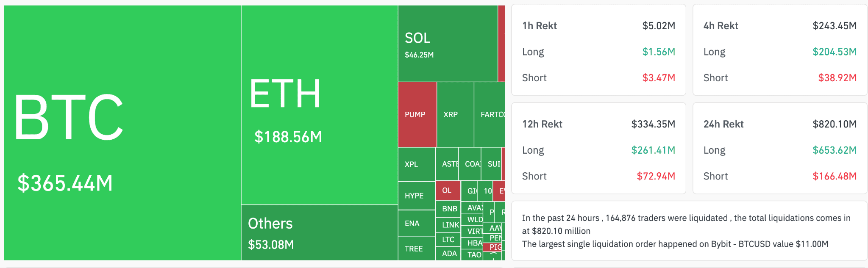Click the XRP heatmap tile
The width and height of the screenshot is (868, 268).
pos(455,115)
